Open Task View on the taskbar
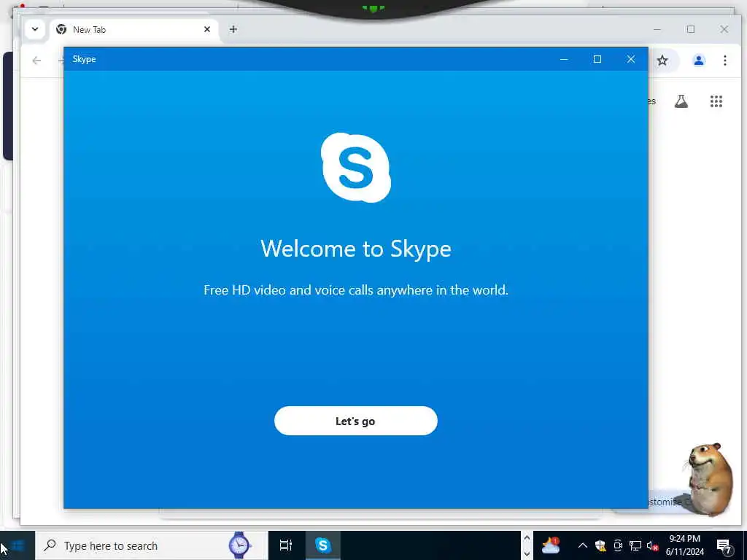Image resolution: width=747 pixels, height=560 pixels. coord(286,545)
